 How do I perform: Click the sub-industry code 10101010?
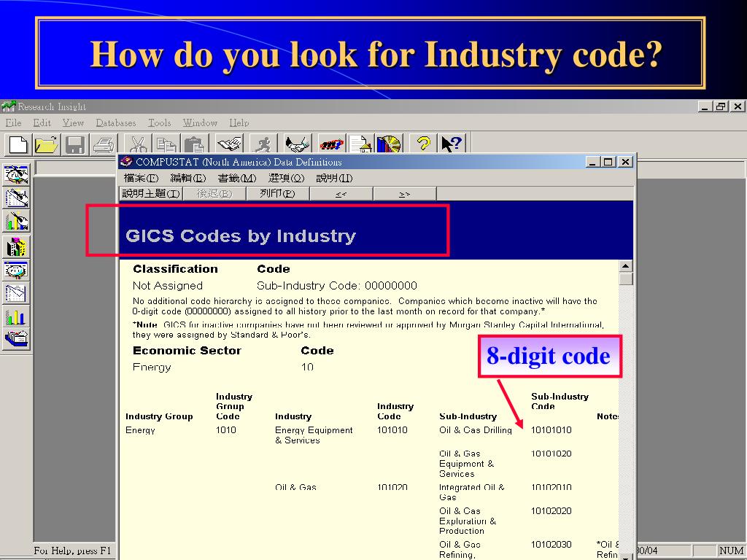[551, 430]
